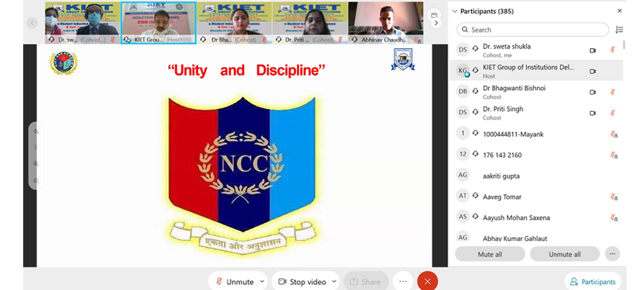Unmute your microphone
This screenshot has height=290, width=644.
tap(234, 282)
